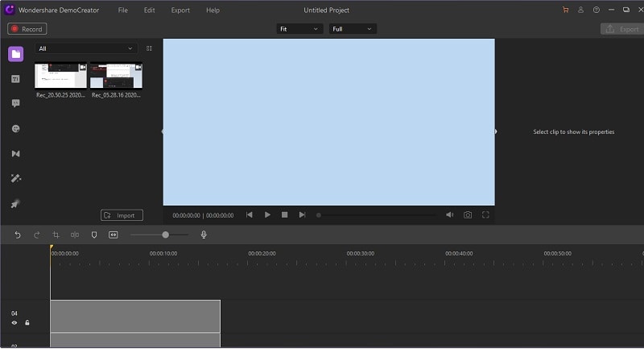Enter fullscreen preview mode
The image size is (644, 349).
pyautogui.click(x=485, y=215)
